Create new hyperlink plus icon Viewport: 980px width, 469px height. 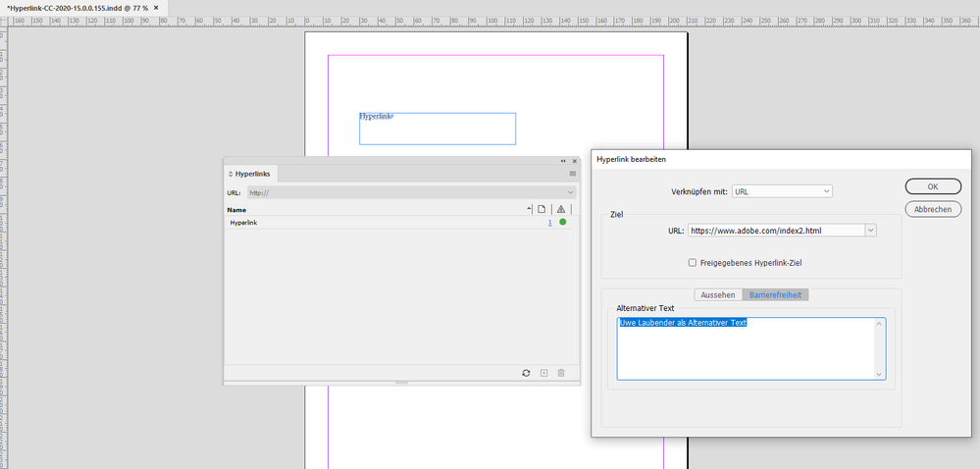pos(543,373)
